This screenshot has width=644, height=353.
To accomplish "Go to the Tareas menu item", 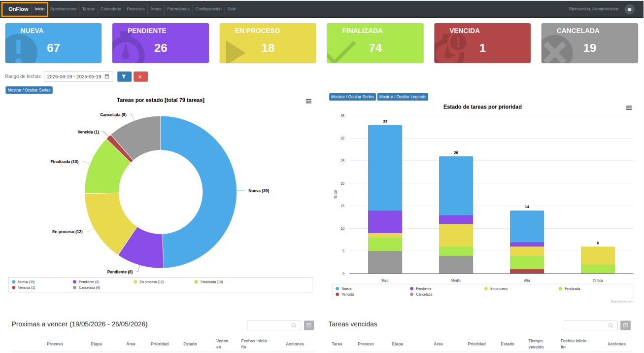I will (x=89, y=9).
